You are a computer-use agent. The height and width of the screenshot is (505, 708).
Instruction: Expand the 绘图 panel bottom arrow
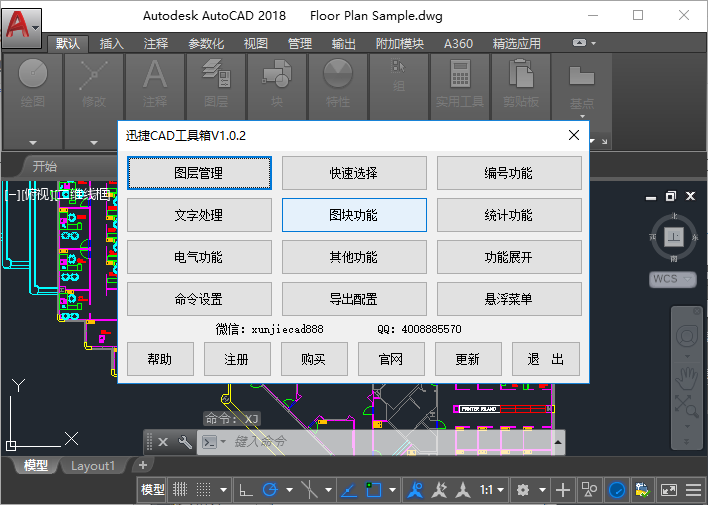pos(33,143)
